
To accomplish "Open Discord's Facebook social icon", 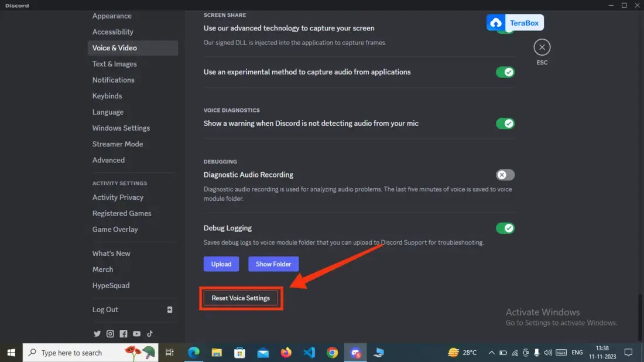I will pyautogui.click(x=123, y=334).
